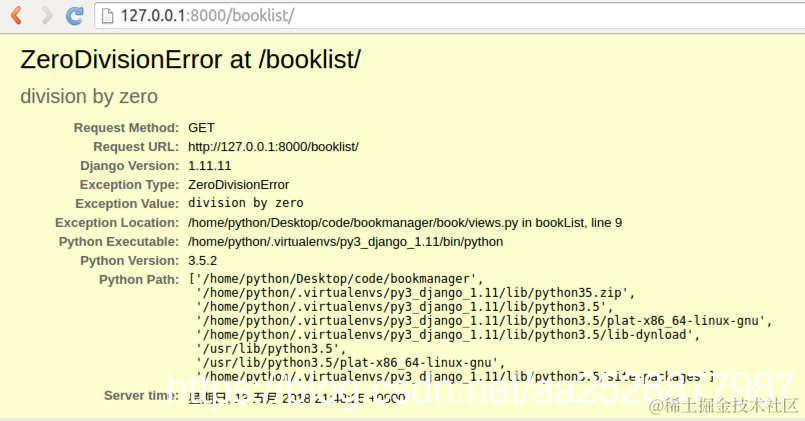Click the Django Version value 1.11.11
Screen dimensions: 805x421
coord(209,166)
